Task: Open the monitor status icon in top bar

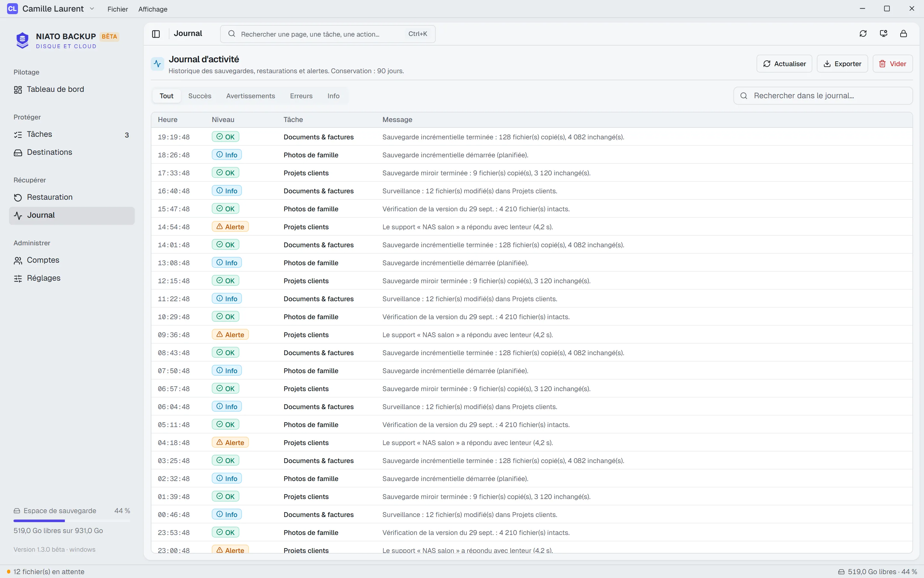Action: (x=883, y=34)
